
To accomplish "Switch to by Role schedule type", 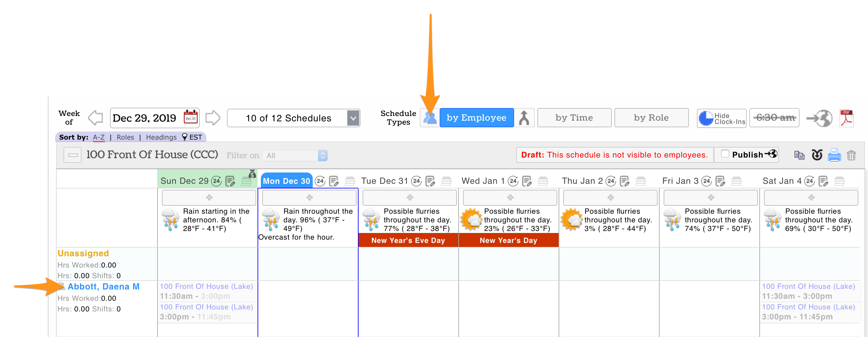I will [651, 118].
